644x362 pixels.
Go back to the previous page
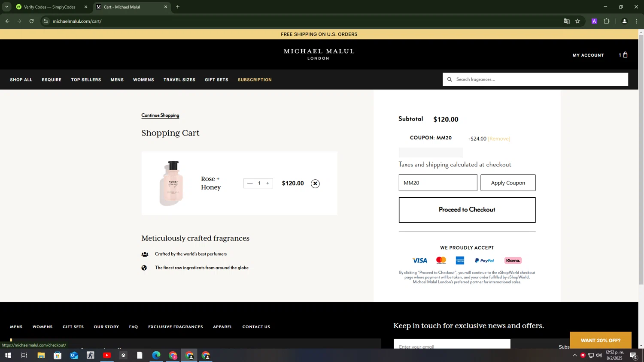[x=7, y=21]
